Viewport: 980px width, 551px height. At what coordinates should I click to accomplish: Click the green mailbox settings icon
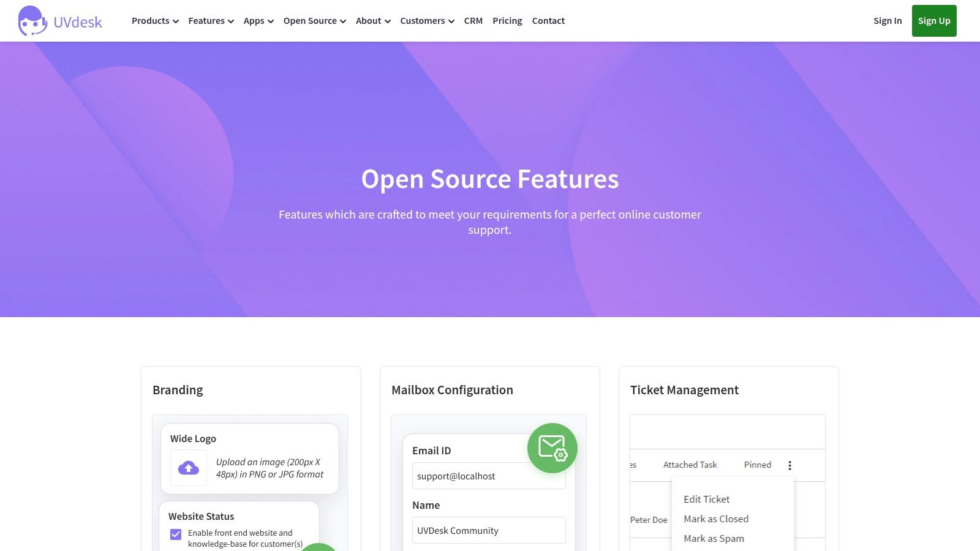pos(552,448)
